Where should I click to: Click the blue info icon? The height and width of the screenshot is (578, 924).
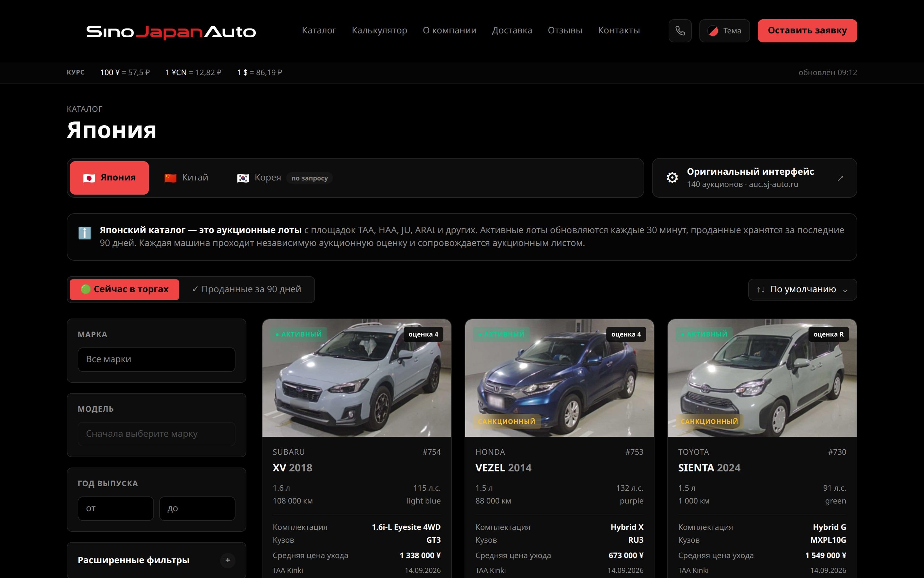click(x=85, y=233)
